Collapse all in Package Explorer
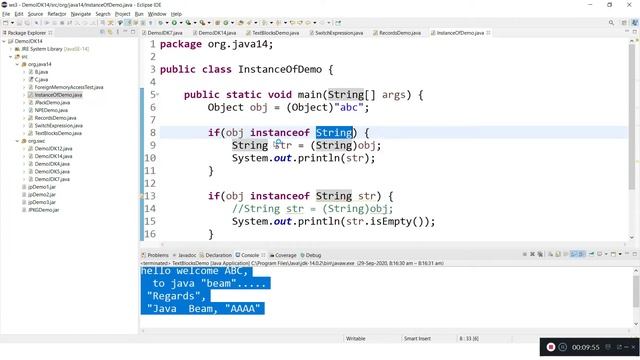 [x=102, y=32]
